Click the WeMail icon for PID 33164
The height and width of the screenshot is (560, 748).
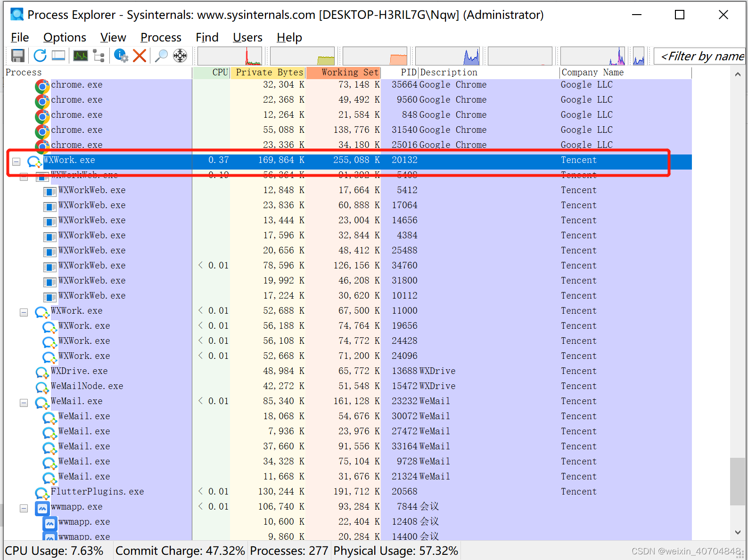(49, 447)
